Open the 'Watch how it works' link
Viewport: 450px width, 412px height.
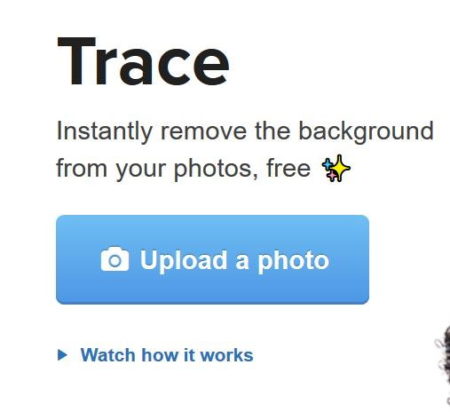(167, 355)
